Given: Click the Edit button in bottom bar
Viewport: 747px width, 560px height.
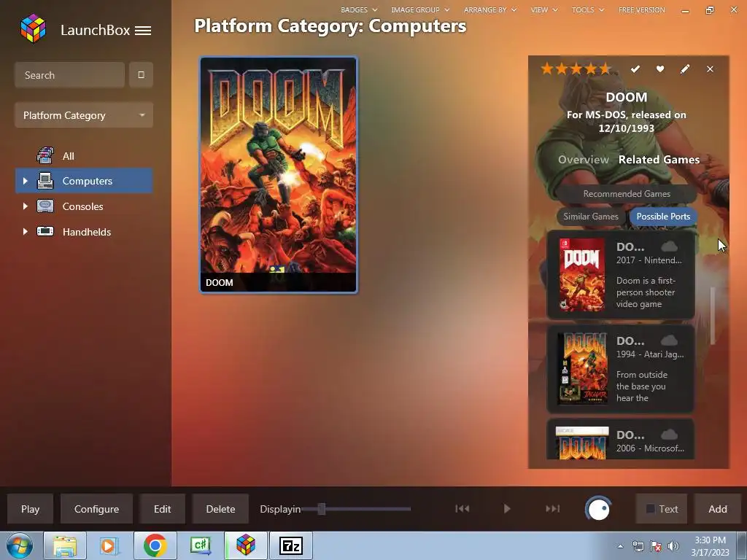Looking at the screenshot, I should [x=162, y=509].
